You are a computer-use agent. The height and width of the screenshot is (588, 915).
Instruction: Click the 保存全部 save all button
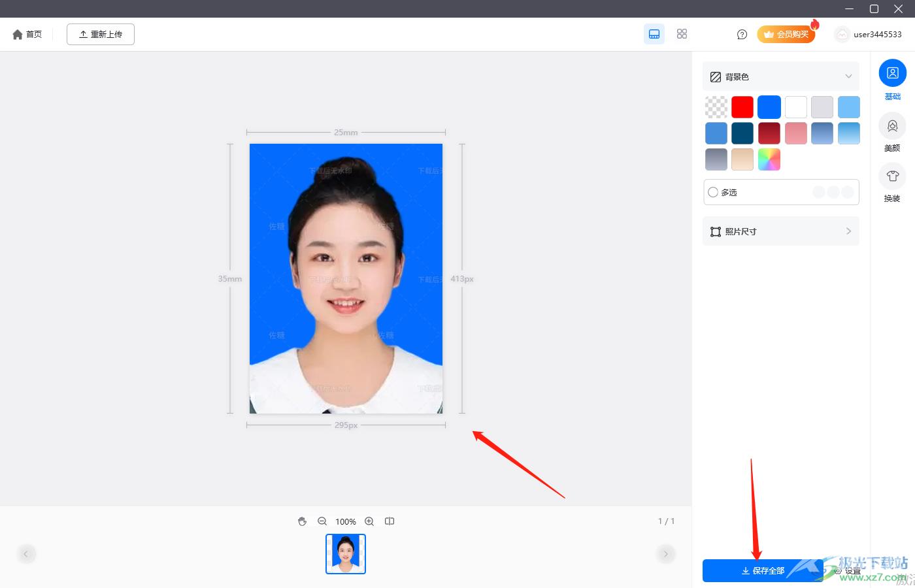coord(763,570)
